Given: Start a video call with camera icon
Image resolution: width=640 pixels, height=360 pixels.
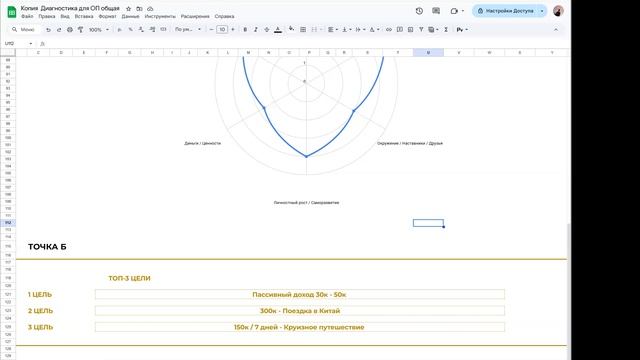Looking at the screenshot, I should pos(454,11).
